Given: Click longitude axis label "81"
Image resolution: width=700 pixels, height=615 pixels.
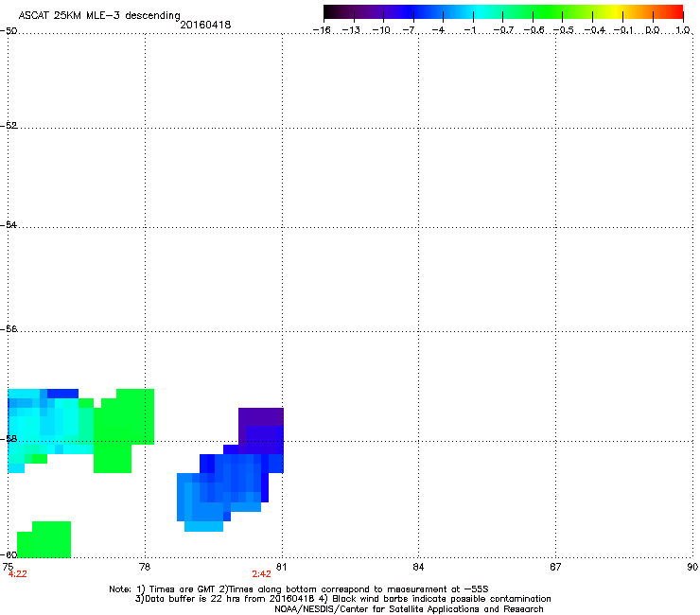Looking at the screenshot, I should tap(281, 567).
